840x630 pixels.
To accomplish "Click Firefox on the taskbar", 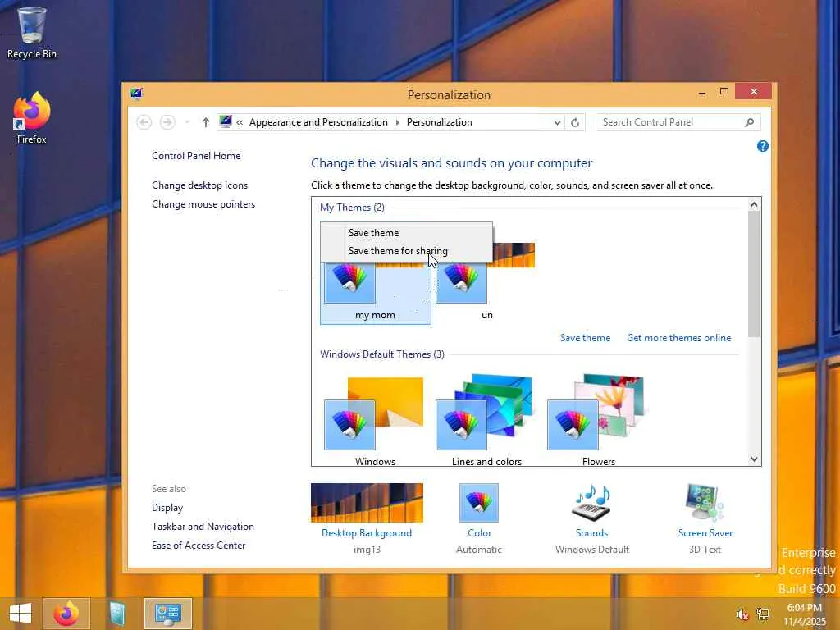I will pos(66,614).
